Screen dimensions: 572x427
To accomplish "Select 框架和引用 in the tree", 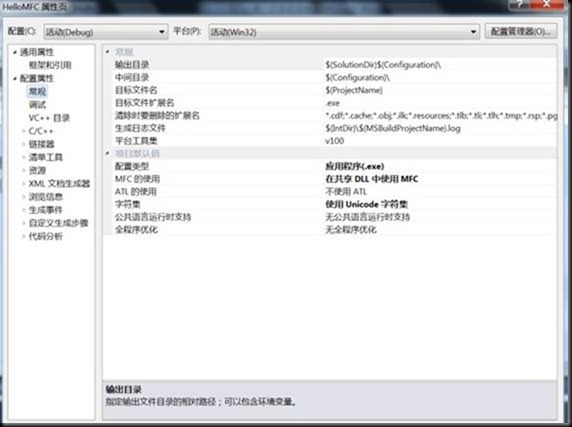I will click(50, 65).
